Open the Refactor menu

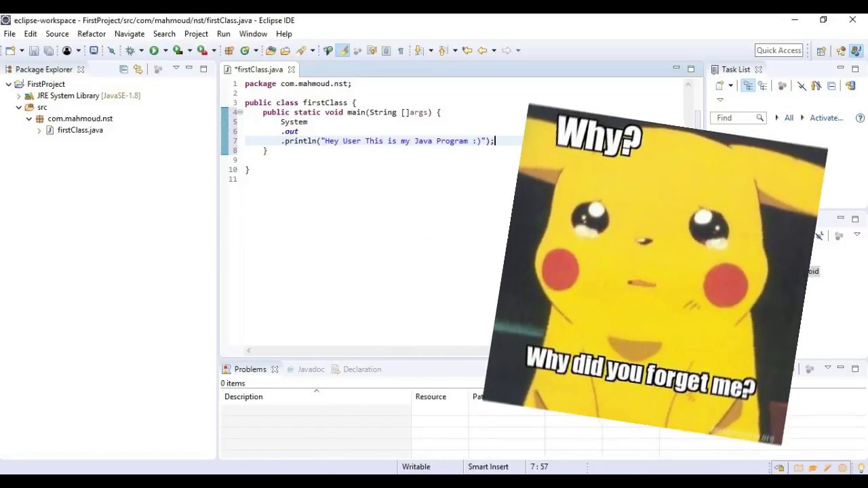92,34
